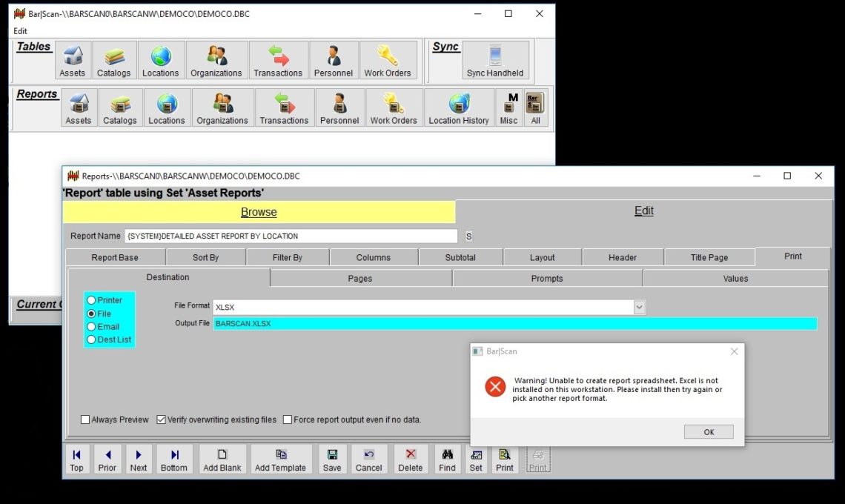
Task: Go to the Next record
Action: 139,460
